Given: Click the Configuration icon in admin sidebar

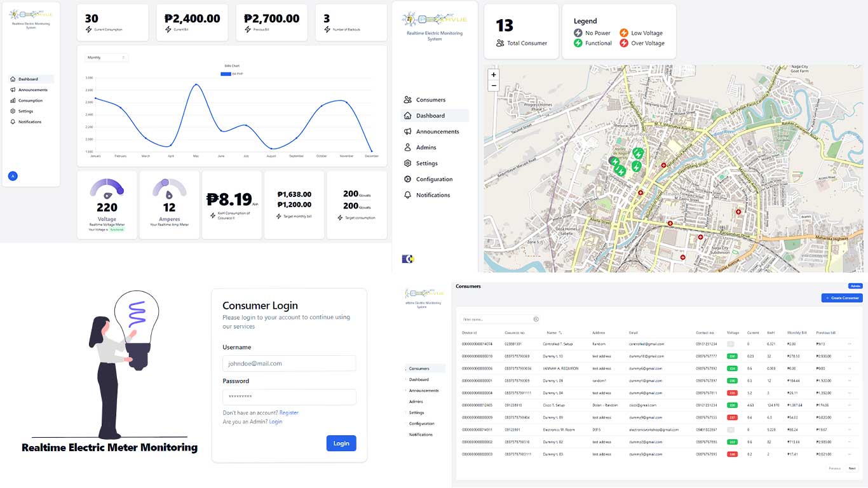Looking at the screenshot, I should (408, 179).
